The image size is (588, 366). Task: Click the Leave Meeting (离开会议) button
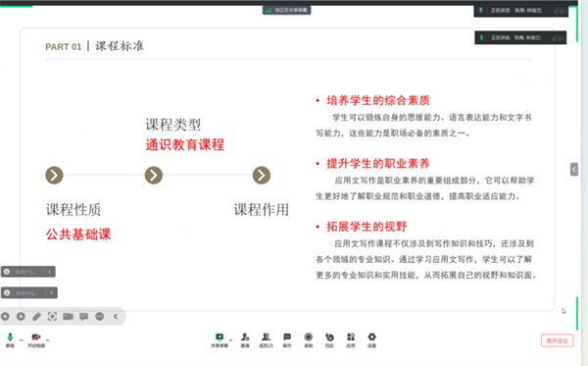click(557, 340)
